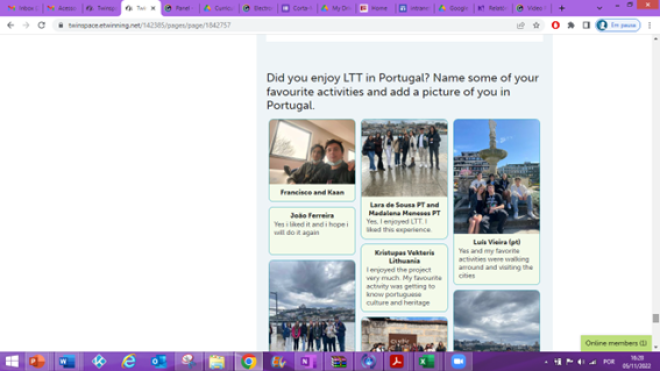Click the padlock site info icon
The image size is (660, 371).
pos(61,25)
